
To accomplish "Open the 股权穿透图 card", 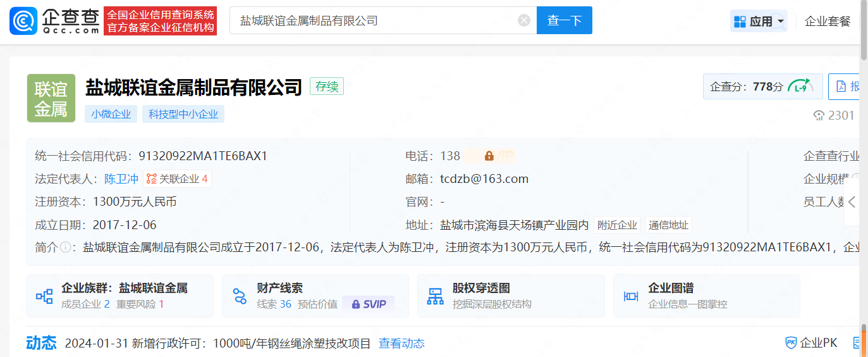I will pos(511,296).
